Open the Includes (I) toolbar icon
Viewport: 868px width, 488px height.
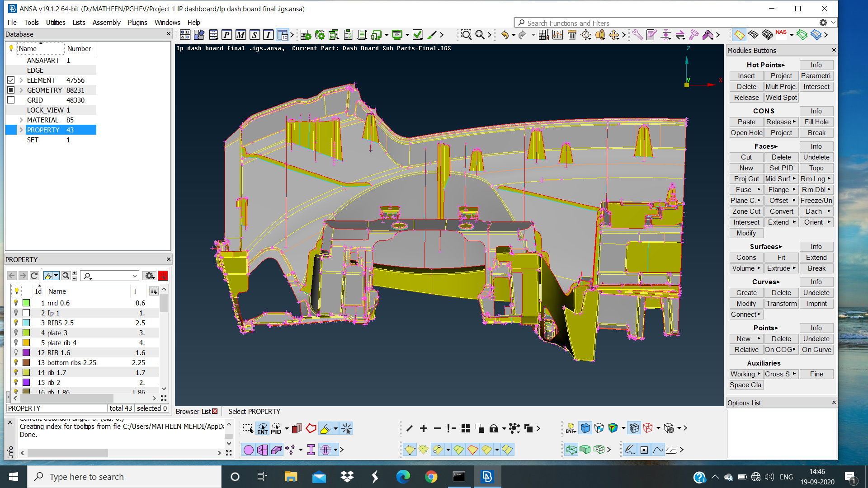pos(268,35)
